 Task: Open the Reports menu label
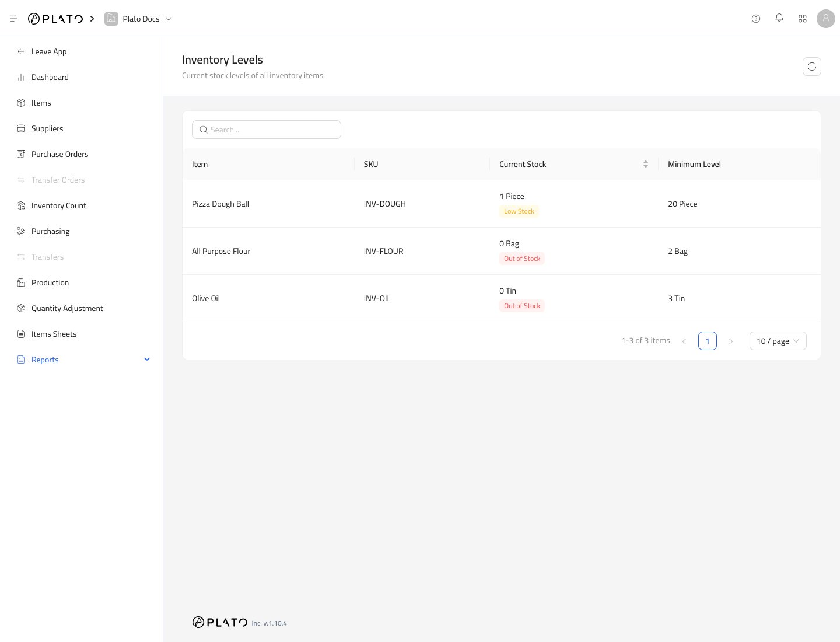tap(45, 360)
